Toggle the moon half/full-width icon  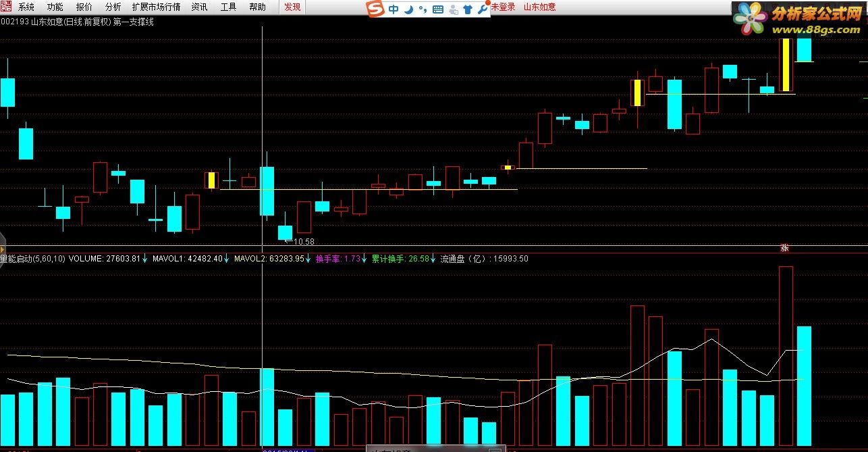409,9
